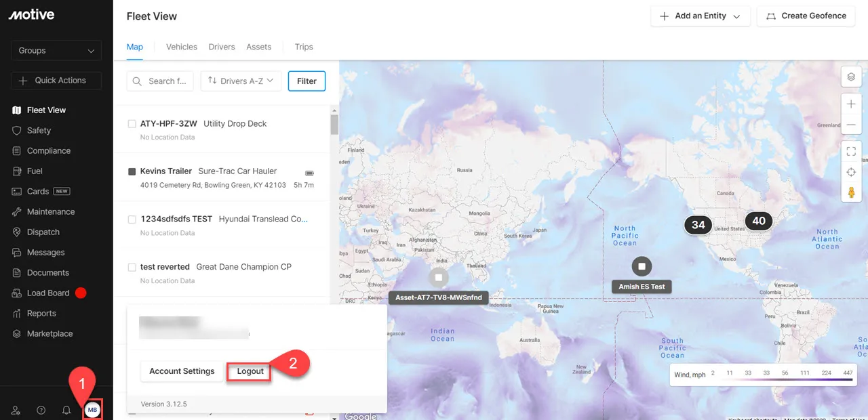The height and width of the screenshot is (420, 868).
Task: Open the help question-mark icon
Action: click(x=41, y=410)
